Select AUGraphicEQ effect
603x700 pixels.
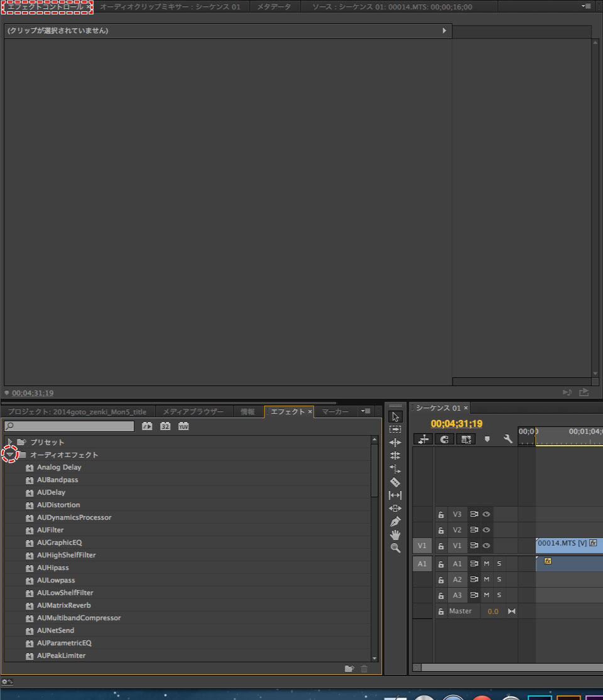click(60, 542)
